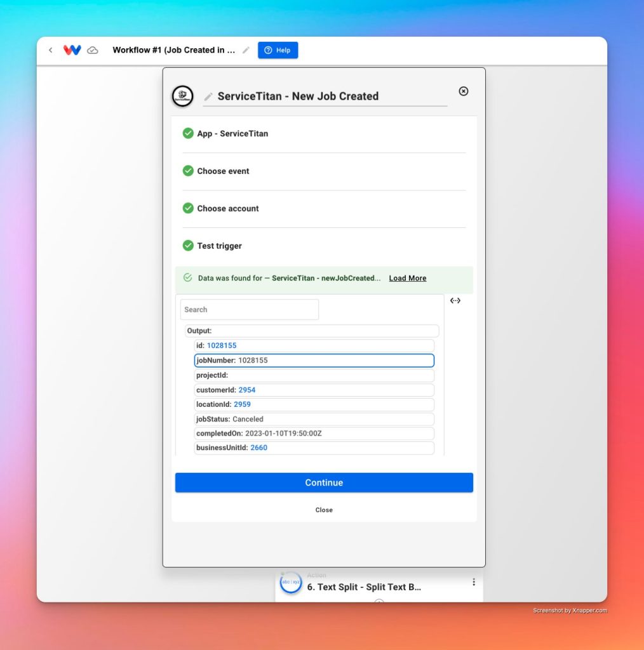Select the customerId: 2954 row
The image size is (644, 650).
[x=314, y=390]
